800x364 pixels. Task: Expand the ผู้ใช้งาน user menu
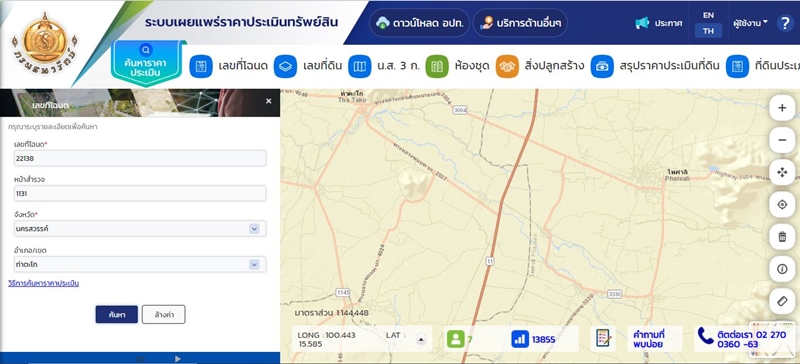751,23
